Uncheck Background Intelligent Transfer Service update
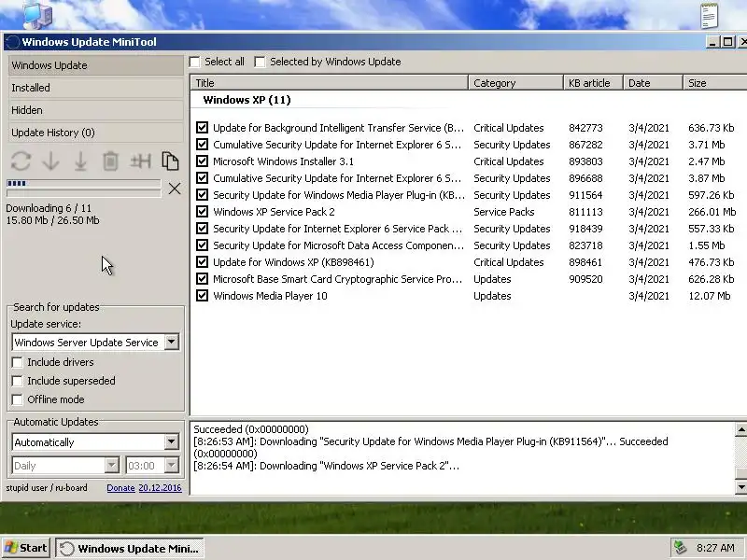The width and height of the screenshot is (747, 560). tap(202, 128)
